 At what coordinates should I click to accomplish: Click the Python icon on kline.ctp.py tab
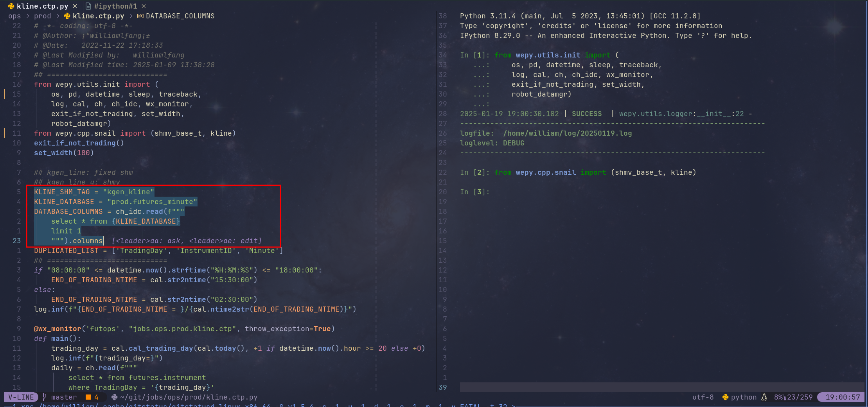pos(11,6)
